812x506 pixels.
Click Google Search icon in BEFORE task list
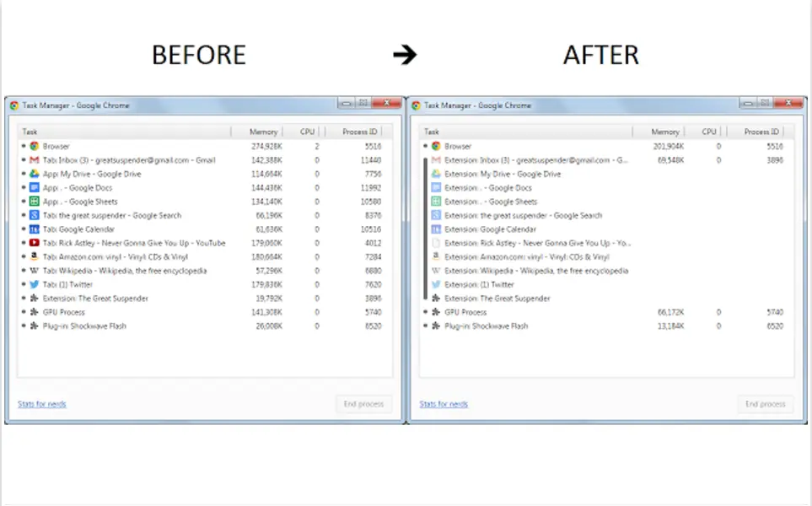35,215
